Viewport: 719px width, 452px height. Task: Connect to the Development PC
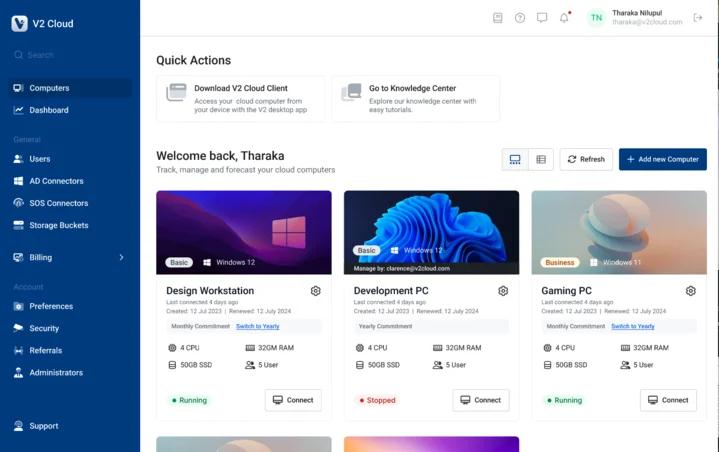click(x=480, y=400)
